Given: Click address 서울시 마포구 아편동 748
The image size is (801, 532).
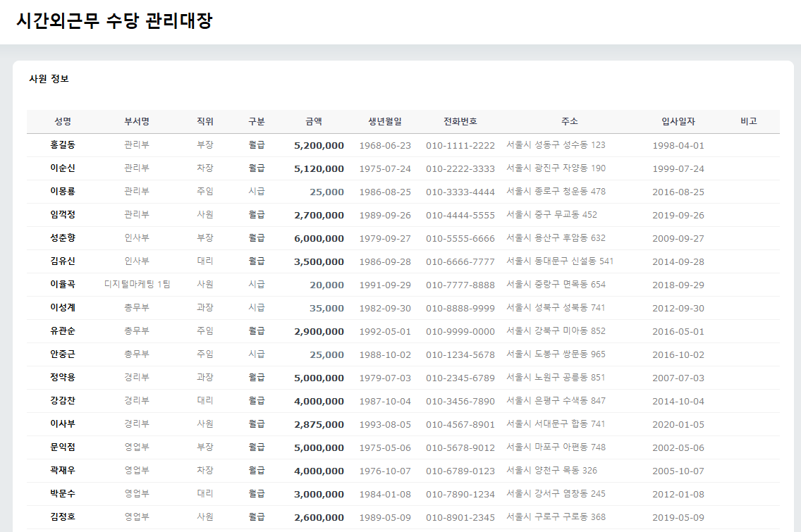Looking at the screenshot, I should pyautogui.click(x=556, y=447).
